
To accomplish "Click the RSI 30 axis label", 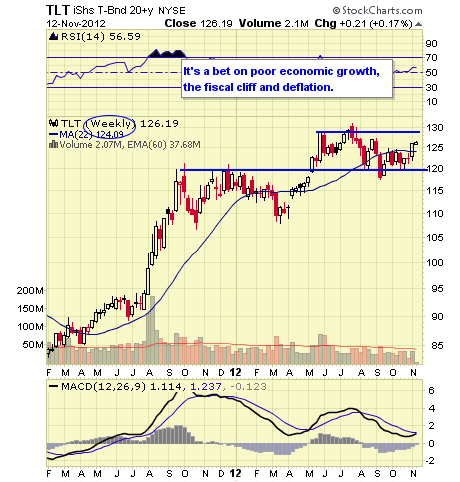I will tap(432, 87).
